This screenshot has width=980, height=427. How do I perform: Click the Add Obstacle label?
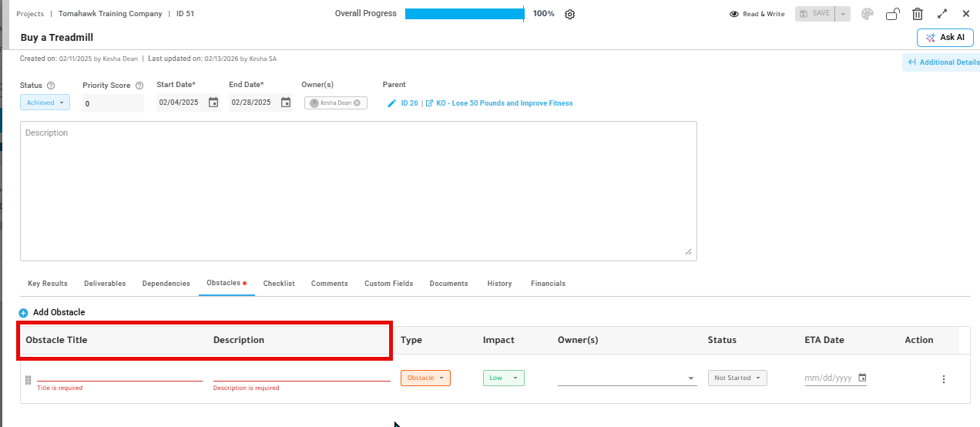click(59, 313)
